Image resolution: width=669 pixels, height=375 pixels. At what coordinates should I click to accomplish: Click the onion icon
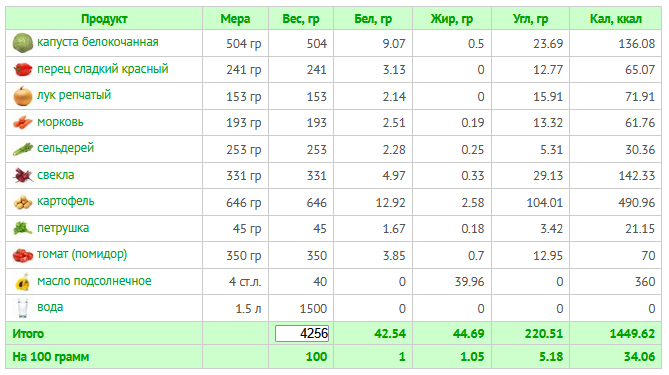[x=23, y=96]
